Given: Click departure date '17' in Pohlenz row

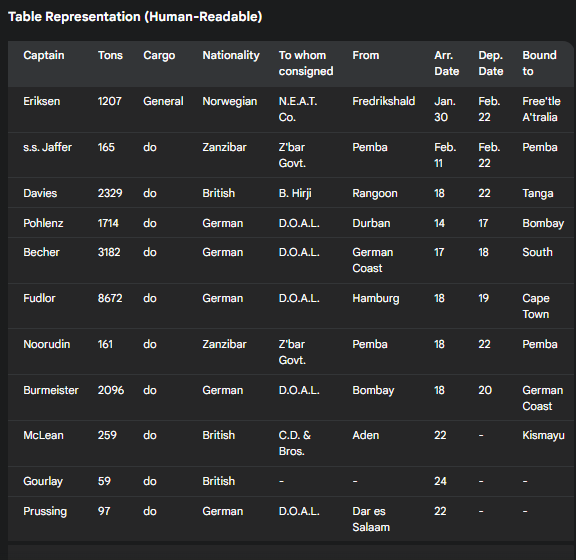Looking at the screenshot, I should pyautogui.click(x=483, y=223).
